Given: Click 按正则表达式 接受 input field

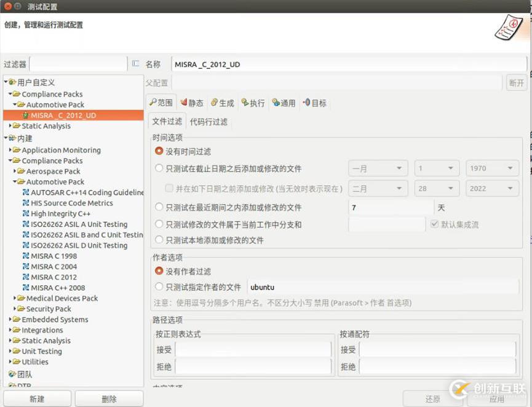Looking at the screenshot, I should (253, 349).
